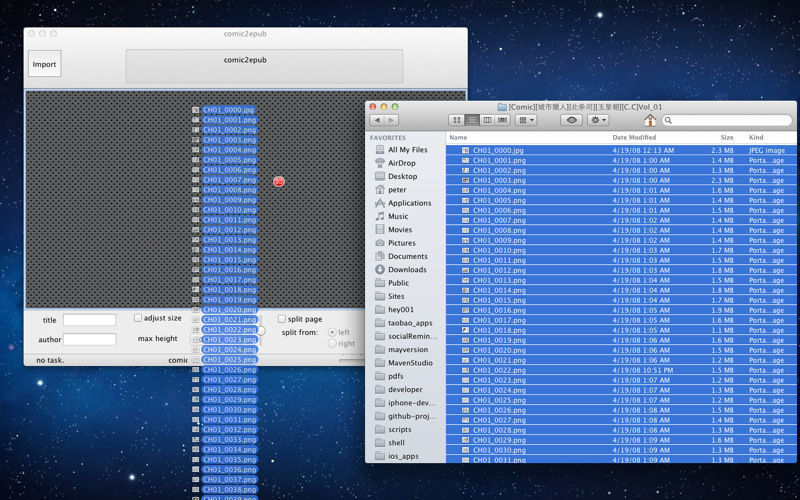
Task: Select CH01_0003.png in Finder list
Action: 621,180
